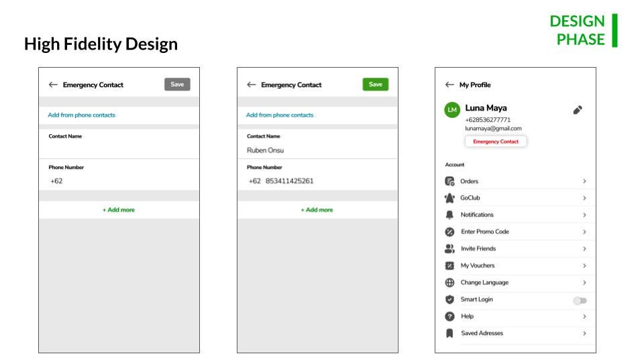Image resolution: width=644 pixels, height=362 pixels.
Task: Toggle the Smart Login switch
Action: [580, 300]
